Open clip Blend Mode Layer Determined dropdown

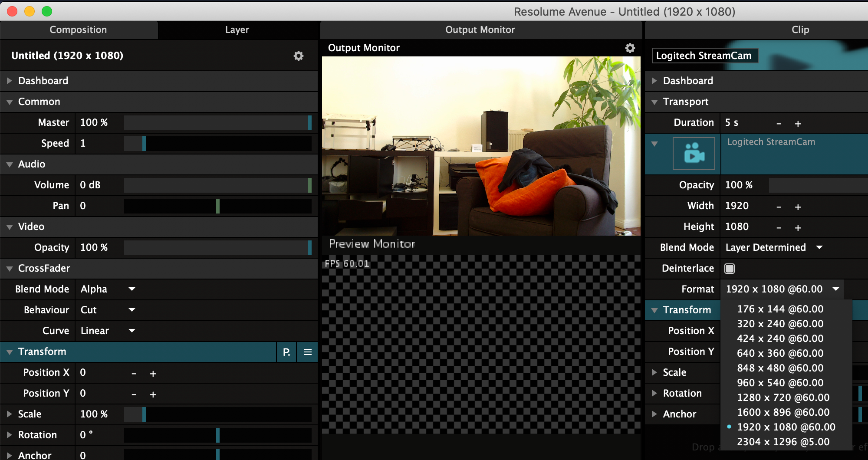tap(773, 247)
